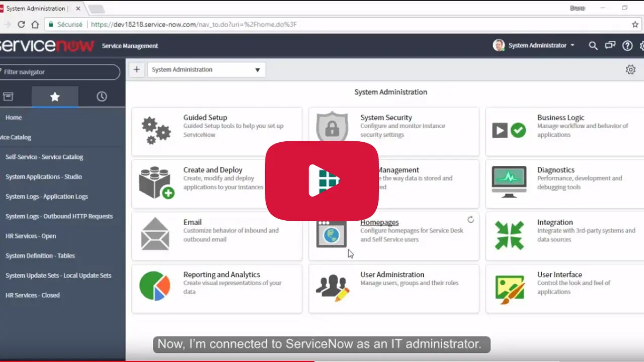Seek using the video progress bar
The width and height of the screenshot is (644, 362).
click(x=322, y=360)
